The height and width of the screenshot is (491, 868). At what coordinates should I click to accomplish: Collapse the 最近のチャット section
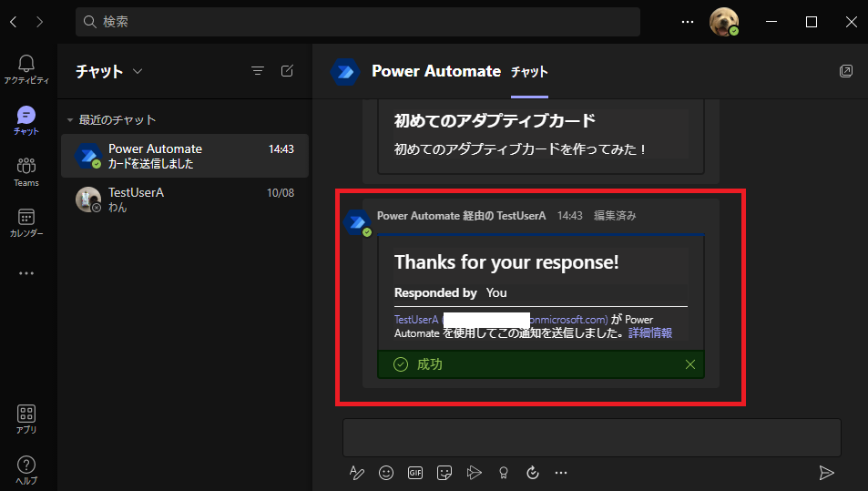point(70,119)
